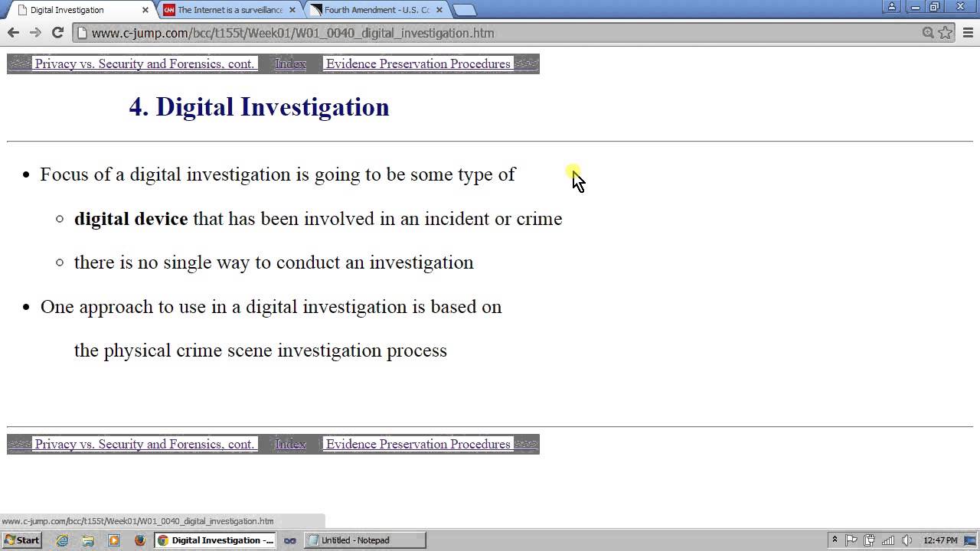Close the Digital Investigation tab
Image resolution: width=980 pixels, height=551 pixels.
coord(145,10)
